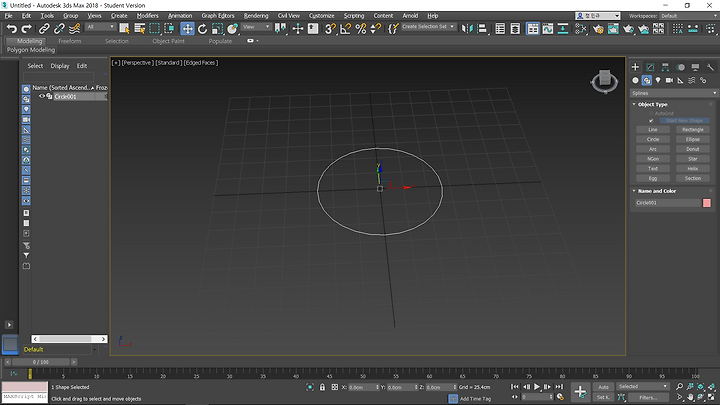Open the Curve Editor
The height and width of the screenshot is (405, 720).
[x=548, y=28]
